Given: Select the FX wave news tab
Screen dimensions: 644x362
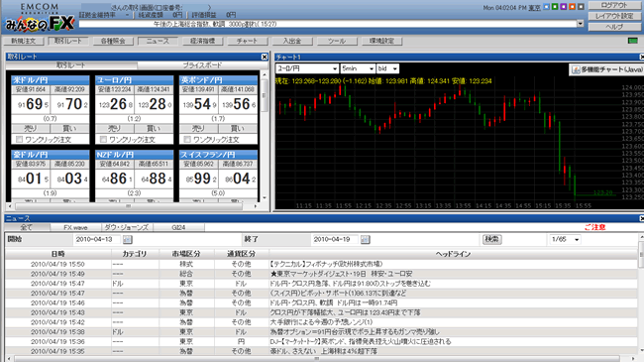Looking at the screenshot, I should point(75,227).
